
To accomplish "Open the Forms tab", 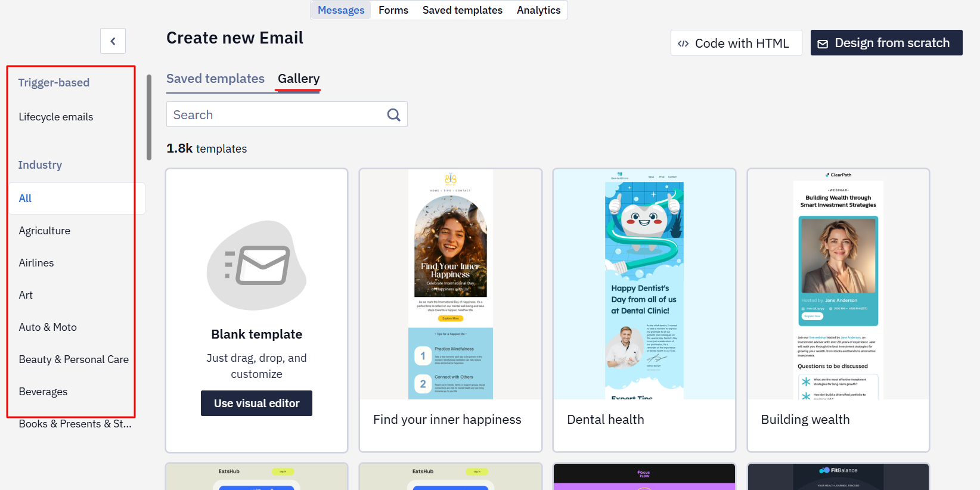I will [393, 10].
